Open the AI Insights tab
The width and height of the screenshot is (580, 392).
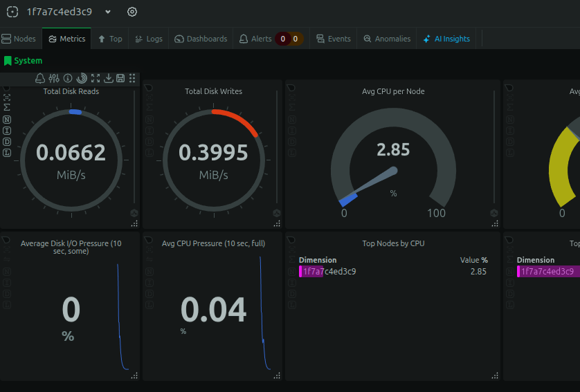click(446, 39)
